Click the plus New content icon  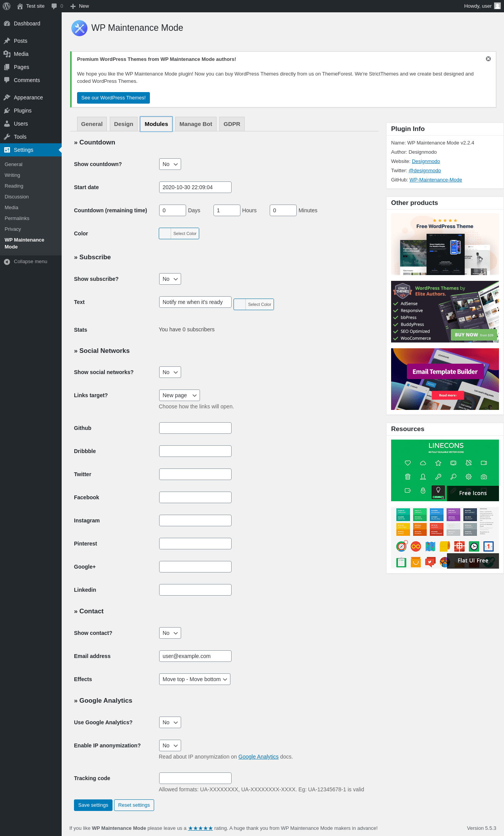73,6
